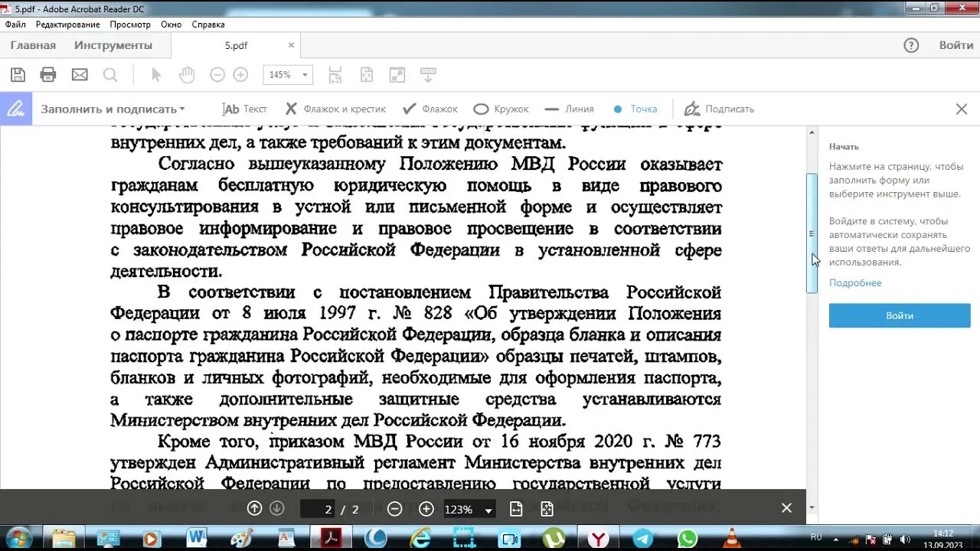This screenshot has height=551, width=980.
Task: Open Internet Explorer from the taskbar
Action: coord(420,538)
